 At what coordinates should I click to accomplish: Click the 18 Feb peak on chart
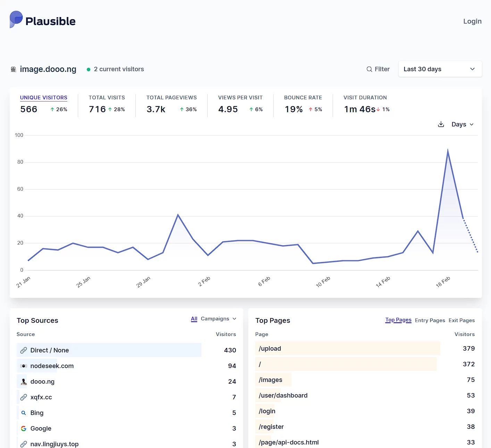[x=448, y=150]
